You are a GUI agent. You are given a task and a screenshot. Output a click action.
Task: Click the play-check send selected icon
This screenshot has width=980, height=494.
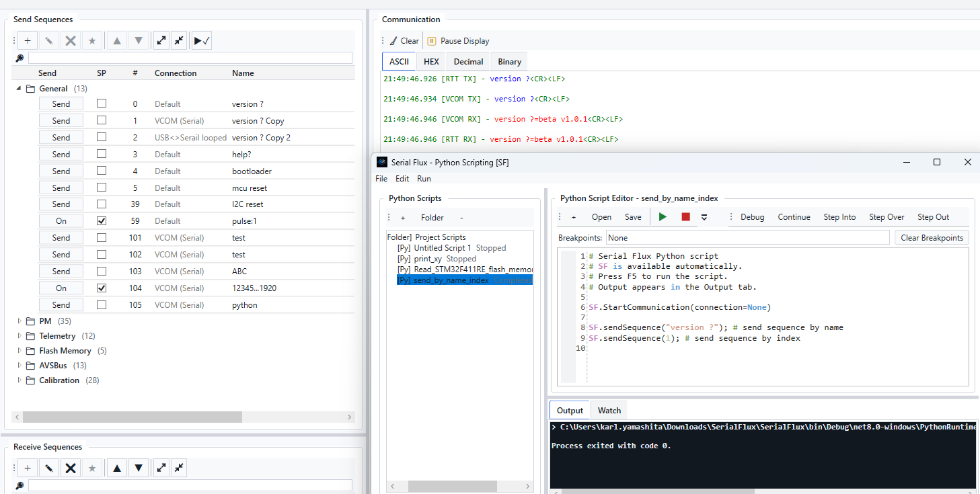coord(202,41)
